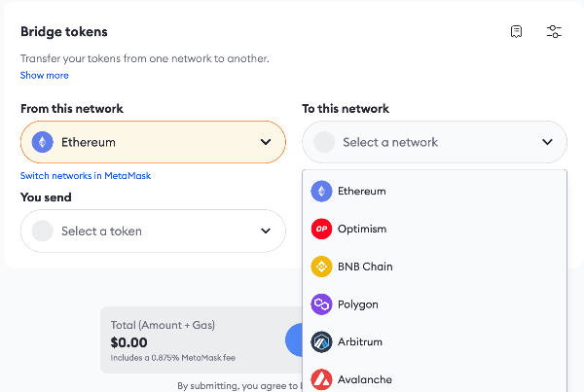This screenshot has width=584, height=392.
Task: Click the Total Amount + Gas summary box
Action: click(190, 340)
